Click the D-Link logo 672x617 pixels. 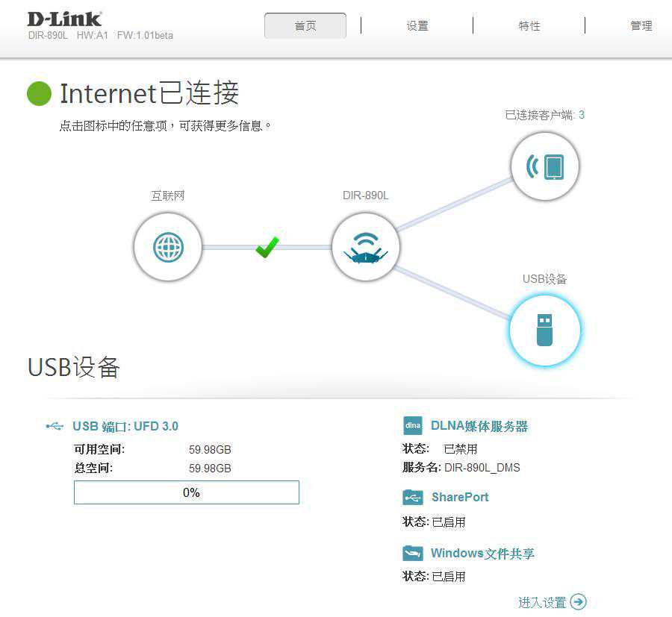point(64,19)
